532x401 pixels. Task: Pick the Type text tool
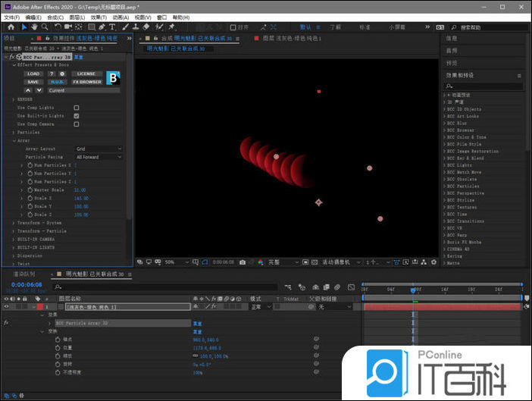point(112,27)
